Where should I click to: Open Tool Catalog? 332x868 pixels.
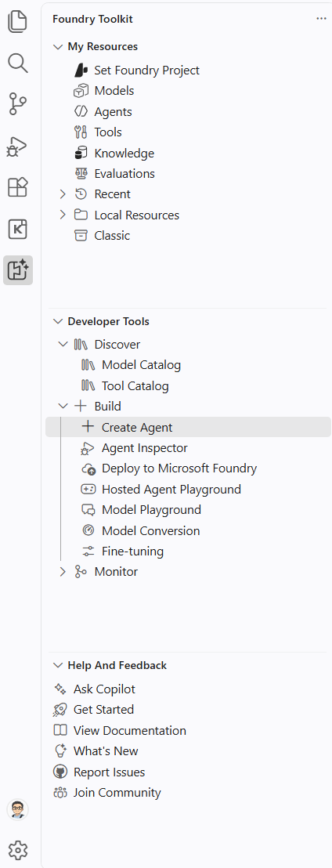pyautogui.click(x=135, y=386)
